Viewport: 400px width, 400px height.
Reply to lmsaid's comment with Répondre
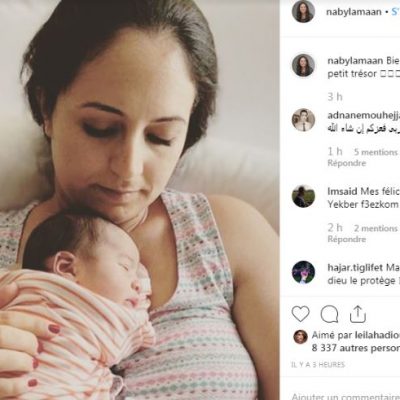click(347, 239)
